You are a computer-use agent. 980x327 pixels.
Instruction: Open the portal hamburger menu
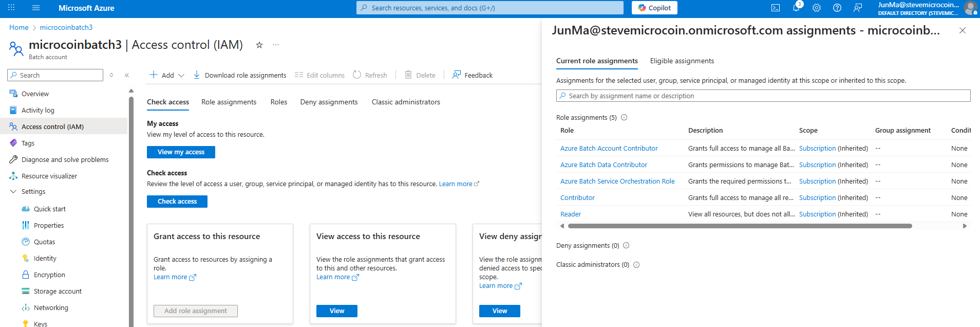(36, 8)
